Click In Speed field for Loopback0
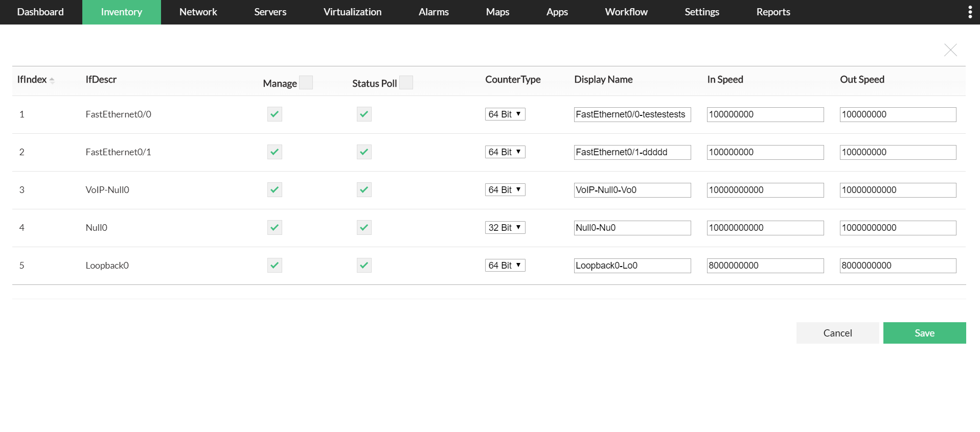 (x=765, y=266)
